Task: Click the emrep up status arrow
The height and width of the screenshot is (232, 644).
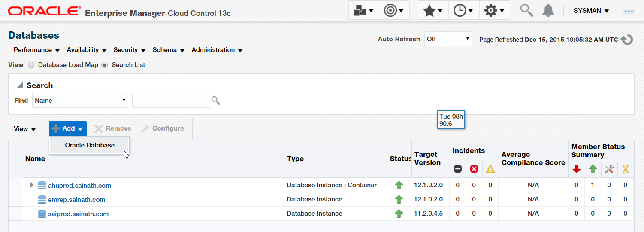Action: (399, 200)
